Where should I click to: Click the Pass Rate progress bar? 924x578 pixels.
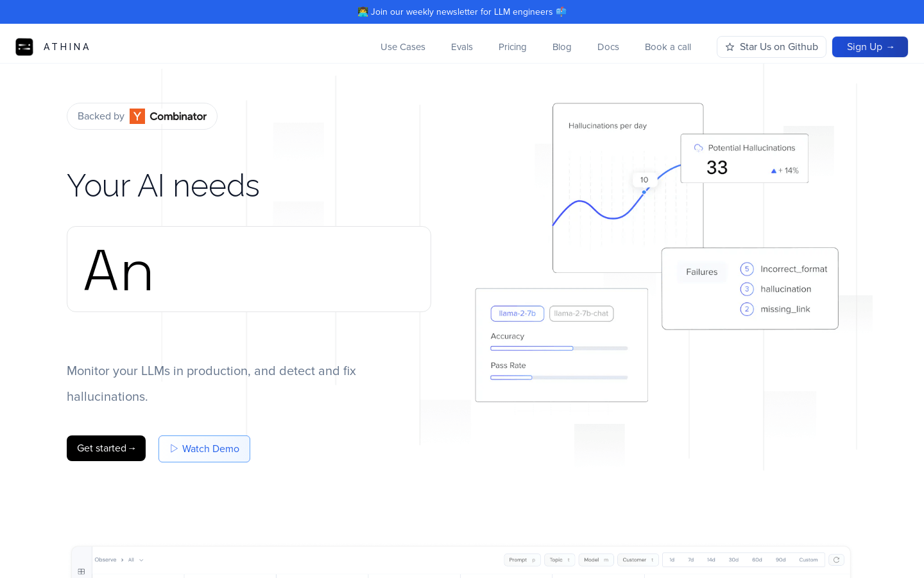[x=559, y=378]
